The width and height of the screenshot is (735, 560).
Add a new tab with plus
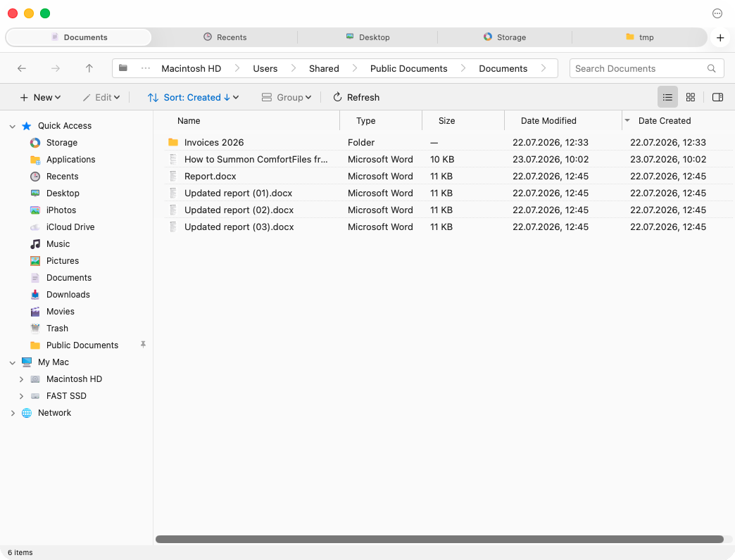[x=720, y=37]
